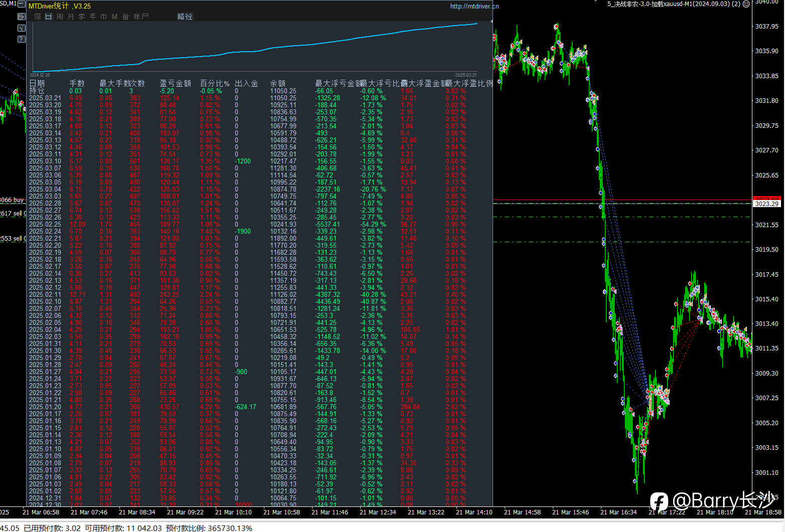785x532 pixels.
Task: Select the 日 daily statistics tab
Action: (49, 17)
